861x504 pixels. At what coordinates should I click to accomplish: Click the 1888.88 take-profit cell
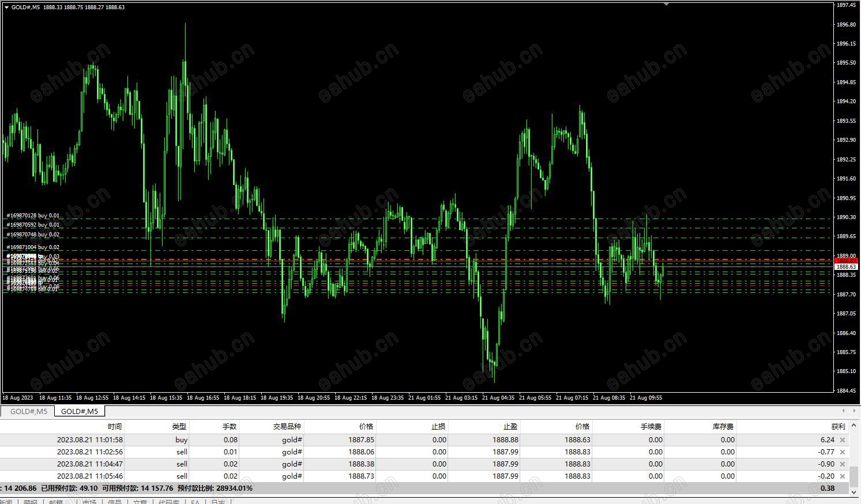(x=505, y=440)
